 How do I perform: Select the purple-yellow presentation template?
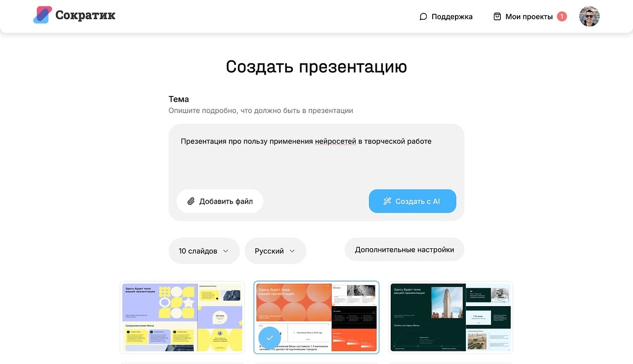click(x=182, y=317)
